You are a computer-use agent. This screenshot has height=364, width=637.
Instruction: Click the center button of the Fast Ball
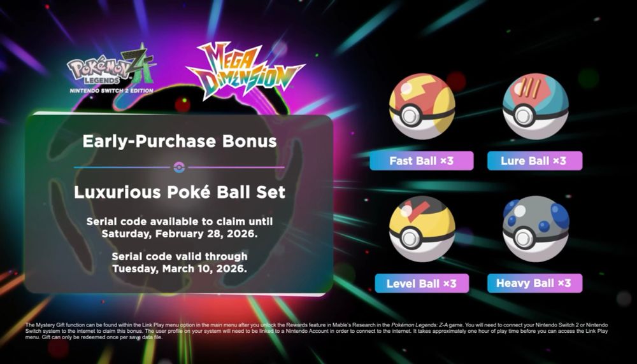point(410,115)
